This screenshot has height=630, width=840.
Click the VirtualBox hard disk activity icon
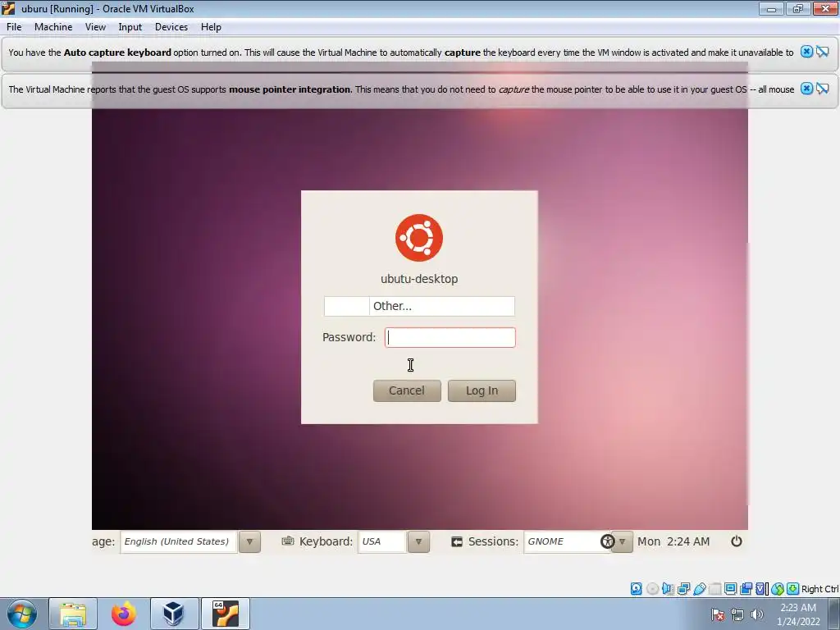[x=636, y=589]
